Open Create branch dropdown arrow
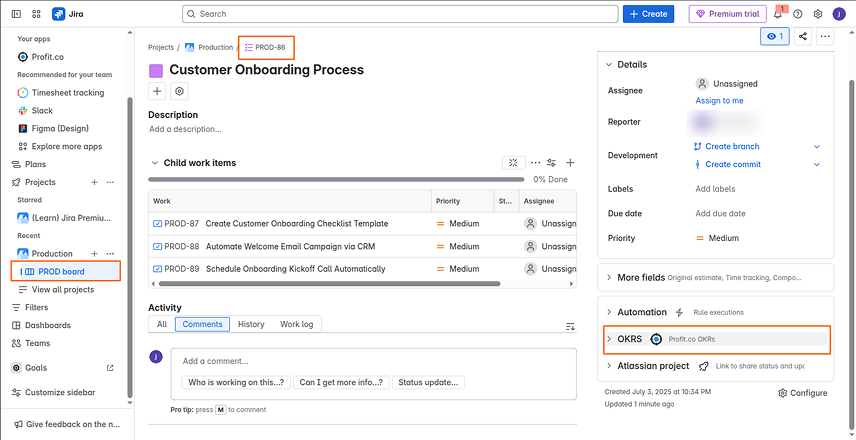Screen dimensions: 856x440 pos(817,146)
